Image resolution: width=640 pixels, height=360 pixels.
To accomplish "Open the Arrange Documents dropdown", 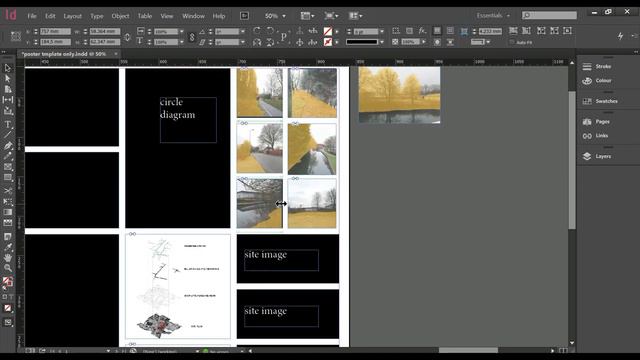I will point(356,16).
